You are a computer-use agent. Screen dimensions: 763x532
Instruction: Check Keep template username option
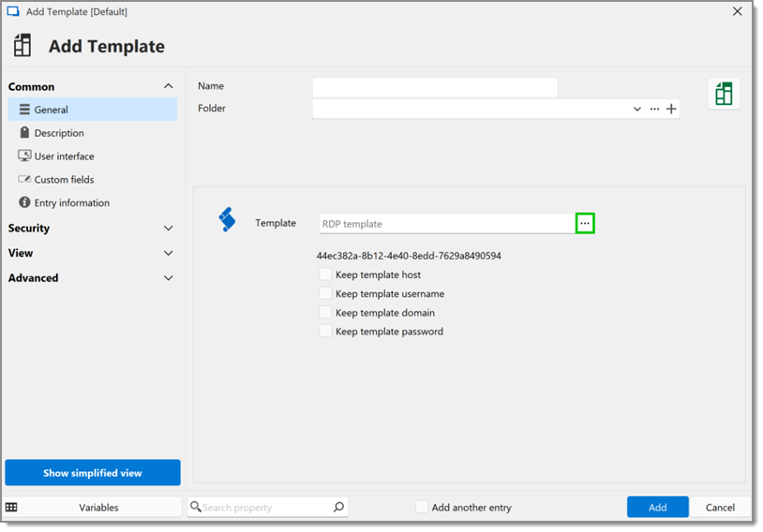coord(325,293)
